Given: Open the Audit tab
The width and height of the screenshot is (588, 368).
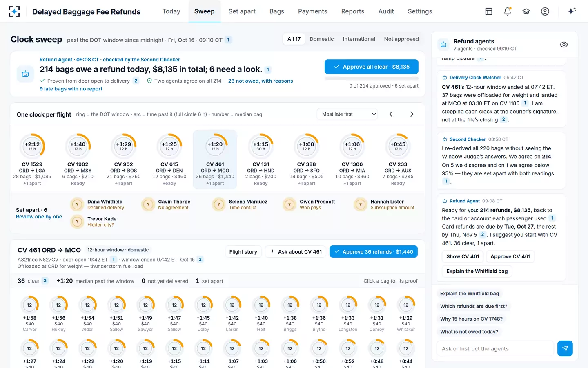Looking at the screenshot, I should (386, 11).
